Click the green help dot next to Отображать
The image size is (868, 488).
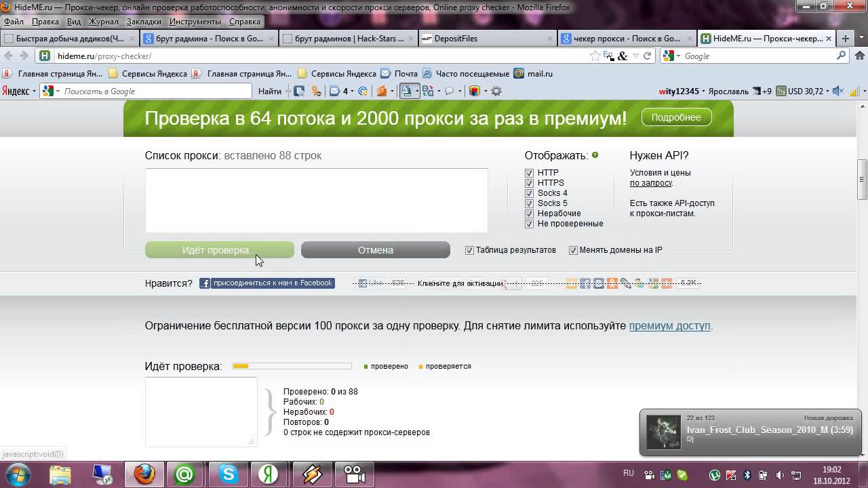[595, 155]
